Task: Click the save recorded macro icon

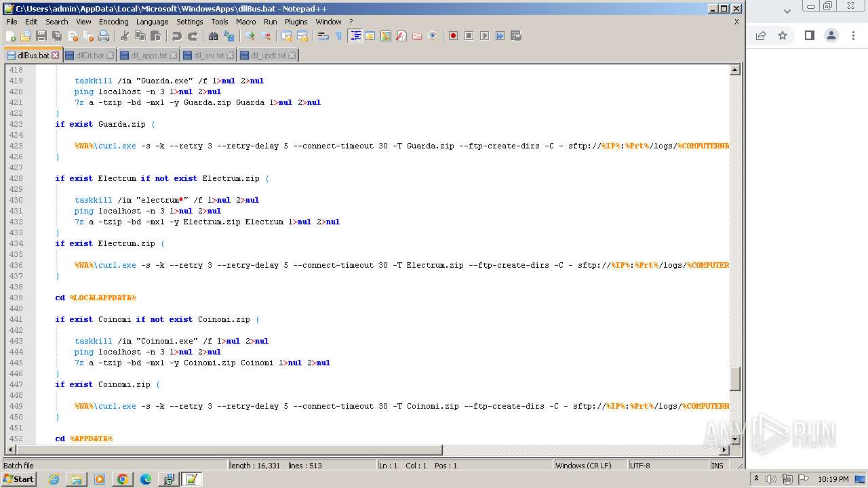Action: tap(515, 36)
